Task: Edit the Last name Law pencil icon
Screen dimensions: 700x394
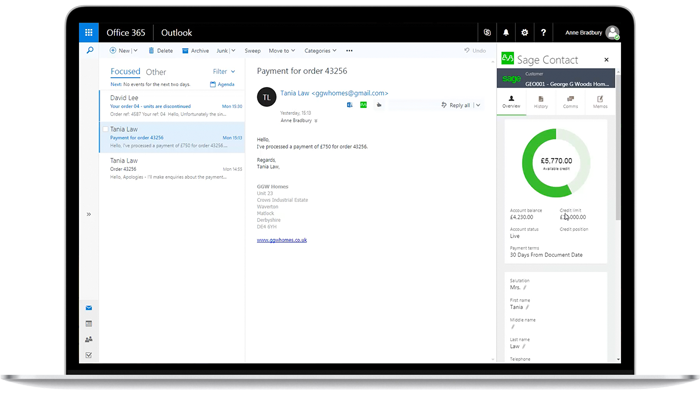Action: (524, 347)
